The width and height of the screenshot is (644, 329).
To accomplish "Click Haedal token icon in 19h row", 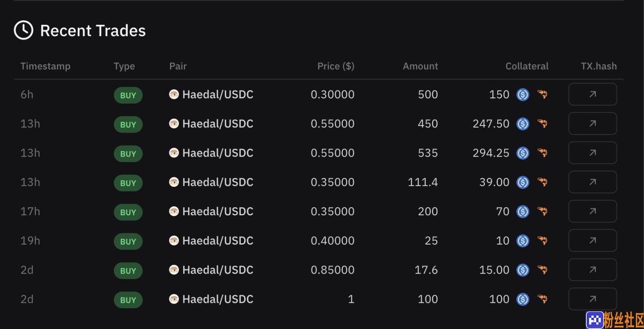I will point(174,241).
